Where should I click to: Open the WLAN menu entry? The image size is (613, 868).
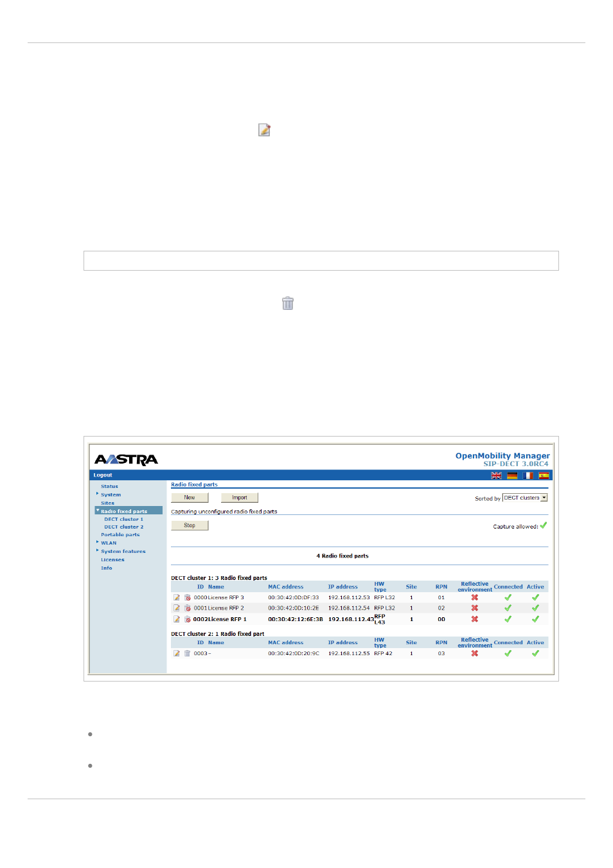[x=109, y=543]
